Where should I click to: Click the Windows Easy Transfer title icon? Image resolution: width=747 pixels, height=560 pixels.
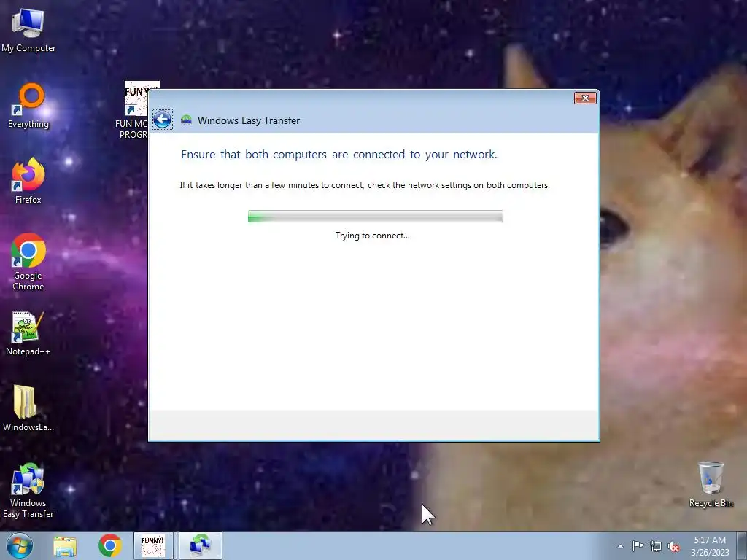pos(186,120)
